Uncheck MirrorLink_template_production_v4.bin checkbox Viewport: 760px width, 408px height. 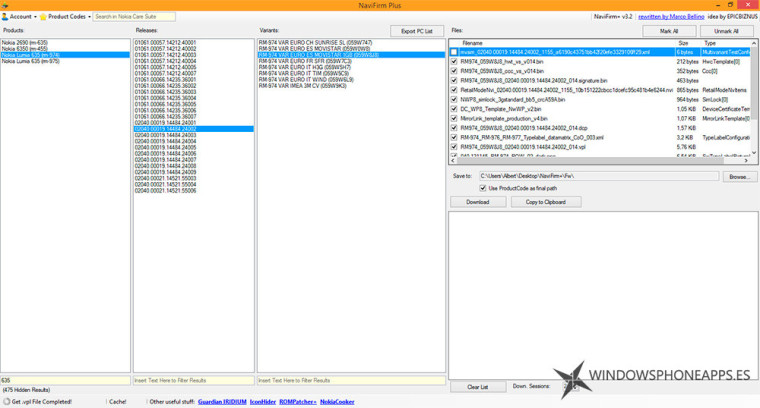[454, 118]
